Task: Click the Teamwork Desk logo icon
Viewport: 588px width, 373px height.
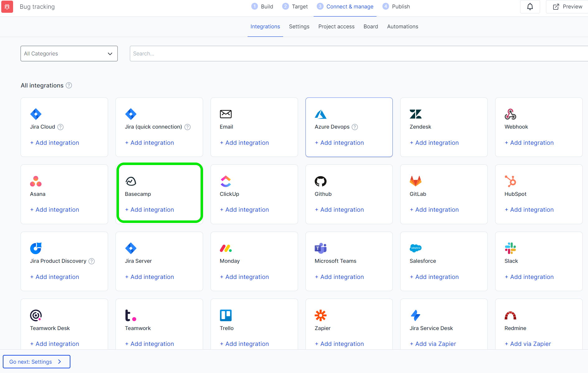Action: [x=36, y=315]
